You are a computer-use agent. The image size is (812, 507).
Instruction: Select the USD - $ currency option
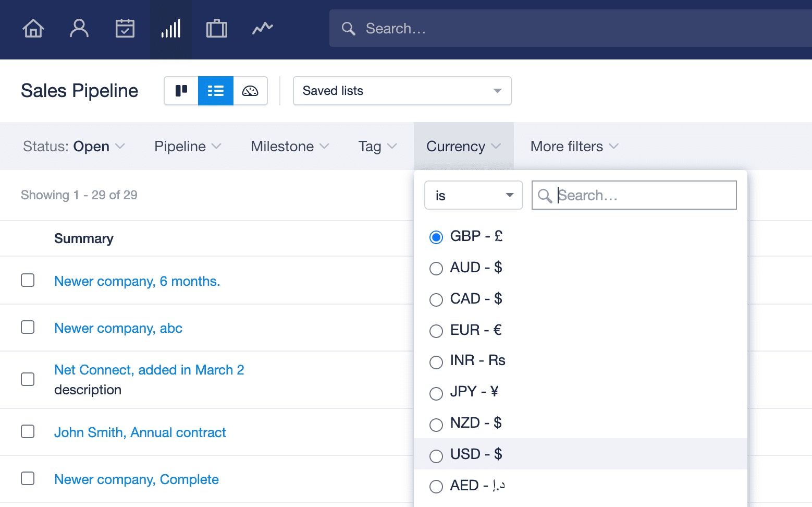coord(436,455)
